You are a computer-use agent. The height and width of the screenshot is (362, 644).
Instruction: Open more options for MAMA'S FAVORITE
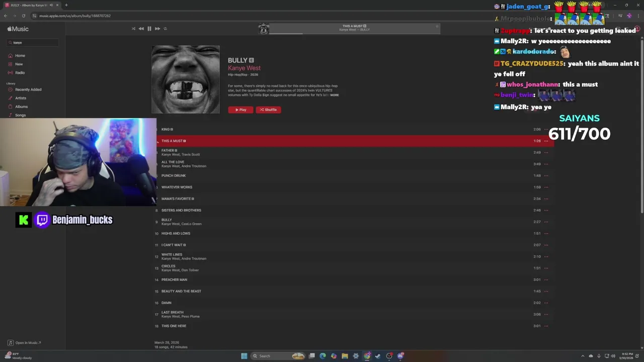click(x=546, y=199)
